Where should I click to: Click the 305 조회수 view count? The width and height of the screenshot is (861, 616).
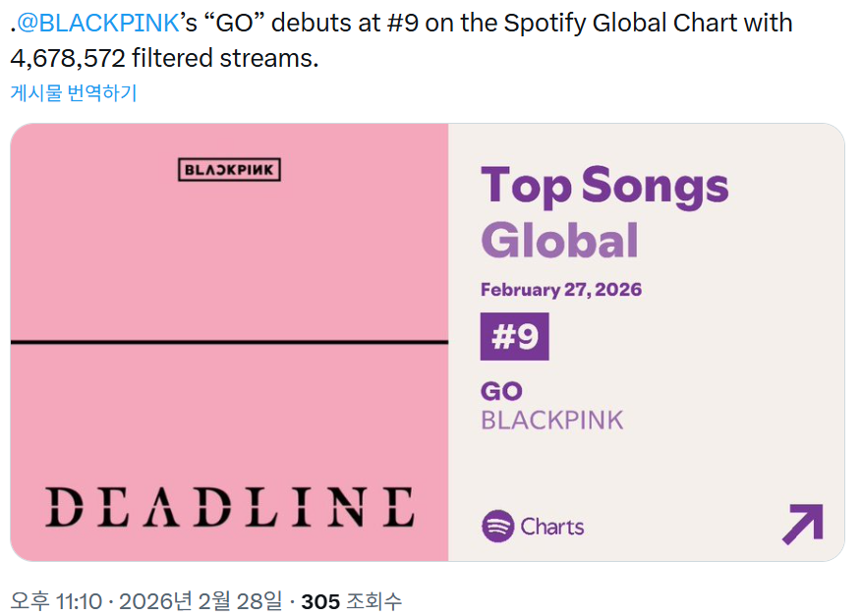point(351,600)
